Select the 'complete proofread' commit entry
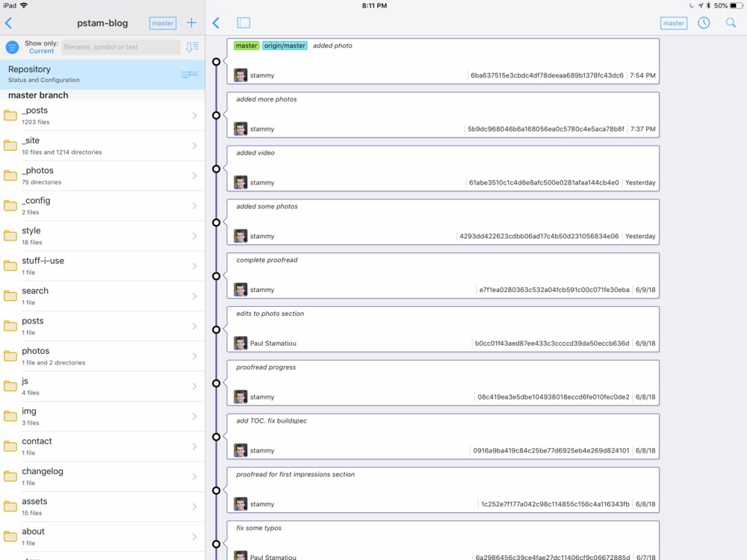 (x=443, y=276)
